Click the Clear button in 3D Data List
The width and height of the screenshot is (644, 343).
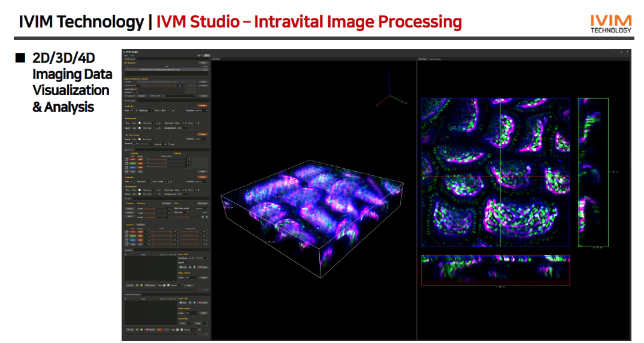tap(203, 62)
